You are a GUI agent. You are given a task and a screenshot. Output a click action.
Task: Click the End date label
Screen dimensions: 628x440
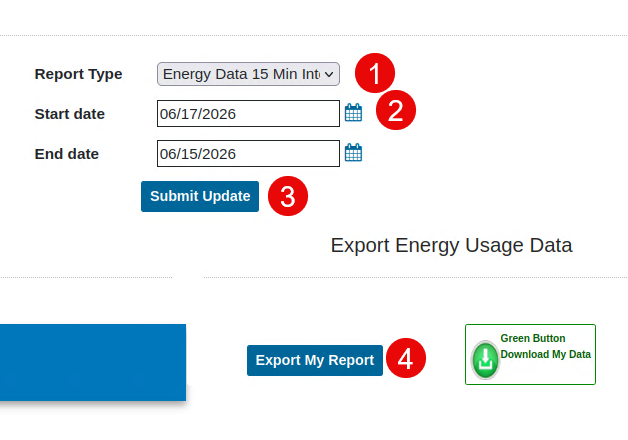(66, 154)
